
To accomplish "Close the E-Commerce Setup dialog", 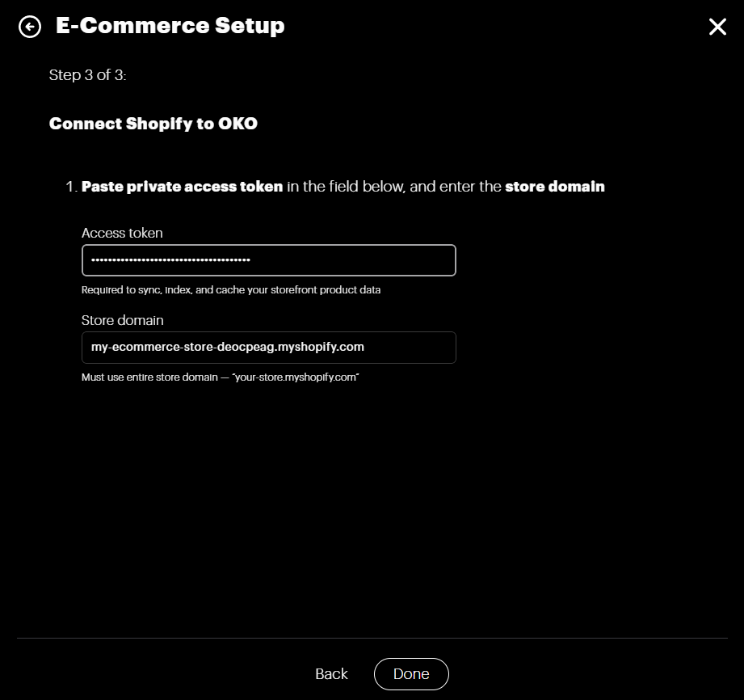I will [x=717, y=27].
